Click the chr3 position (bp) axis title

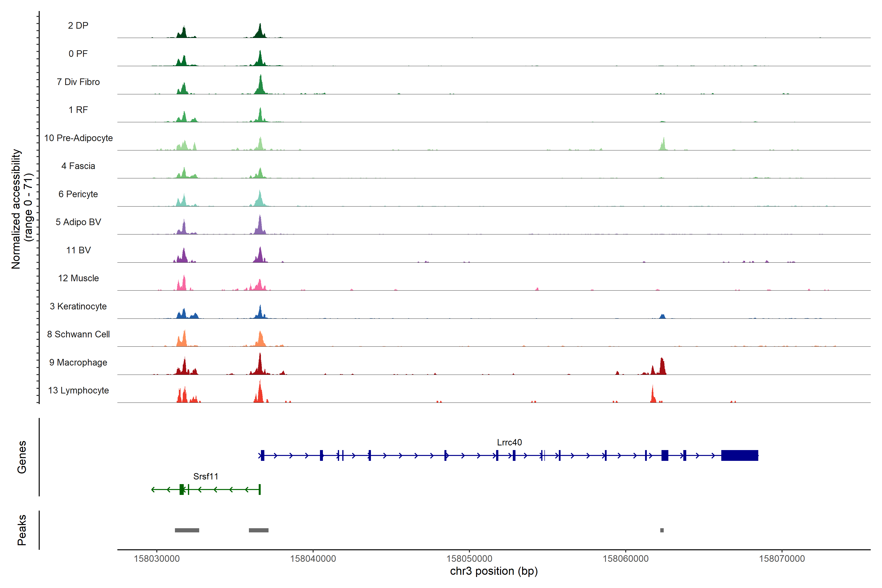point(493,571)
